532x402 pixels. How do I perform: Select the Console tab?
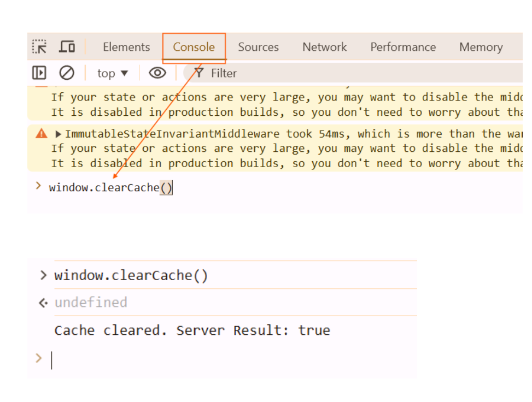194,47
